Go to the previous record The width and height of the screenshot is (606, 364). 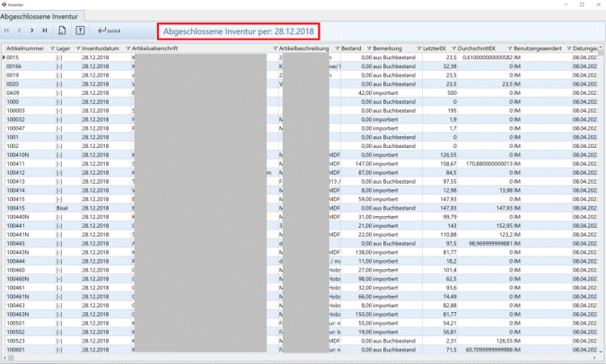click(20, 30)
